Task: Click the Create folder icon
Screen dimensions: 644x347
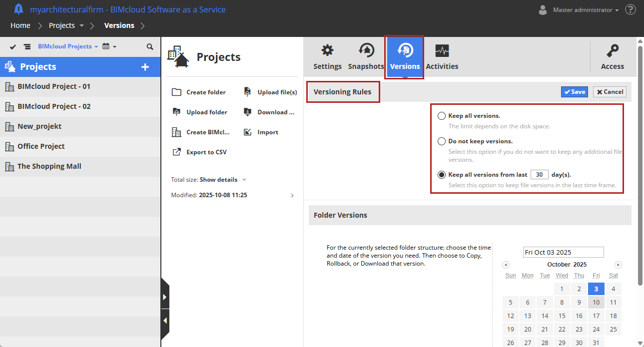Action: [176, 92]
